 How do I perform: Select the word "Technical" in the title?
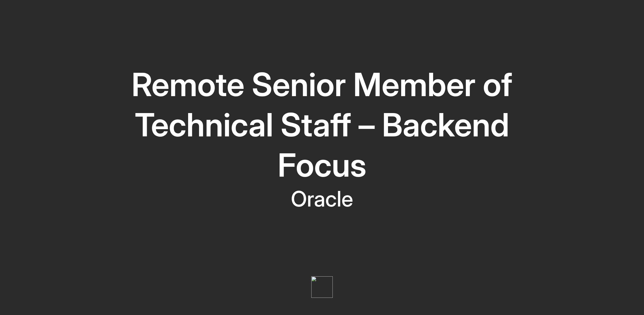pyautogui.click(x=204, y=125)
